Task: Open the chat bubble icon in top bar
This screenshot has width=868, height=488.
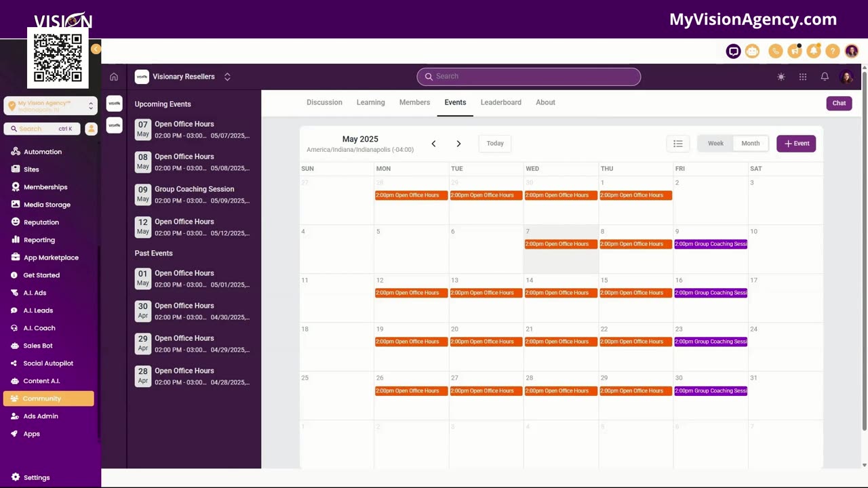Action: (x=733, y=52)
